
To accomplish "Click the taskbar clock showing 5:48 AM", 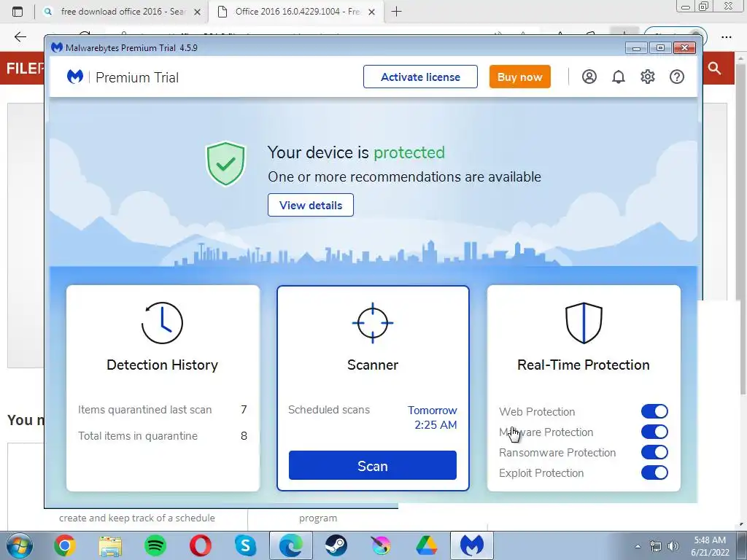I will pyautogui.click(x=710, y=546).
